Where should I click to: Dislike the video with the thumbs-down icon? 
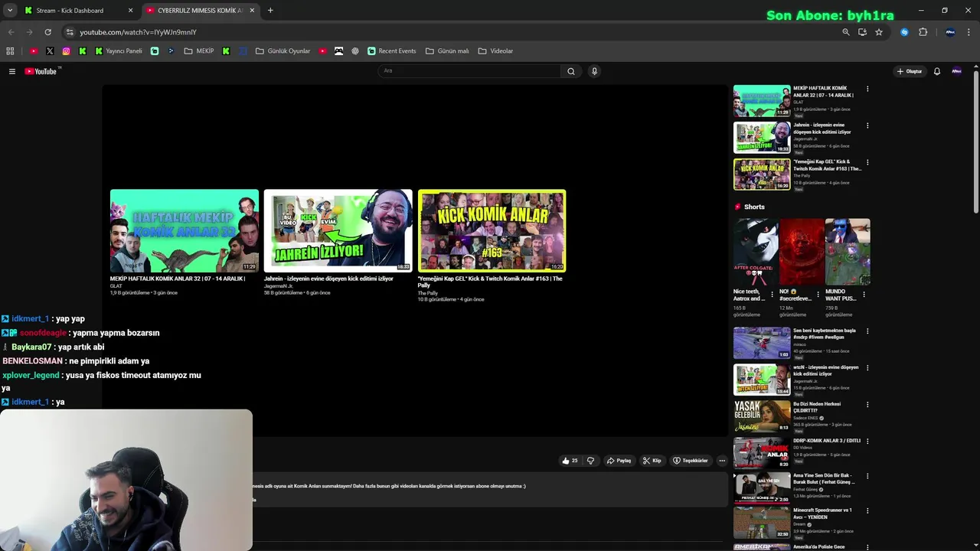click(590, 461)
